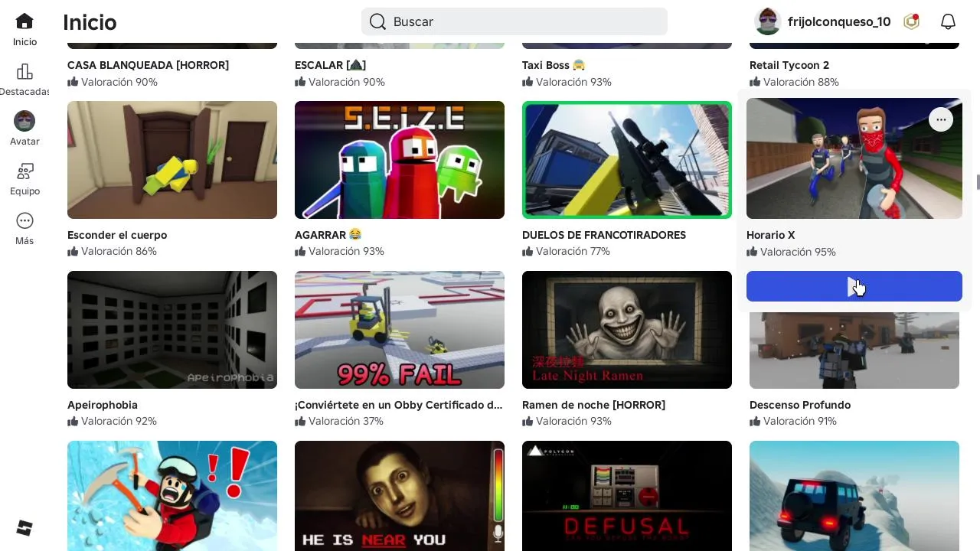The height and width of the screenshot is (551, 980).
Task: Click the Horario X title text
Action: (x=770, y=235)
